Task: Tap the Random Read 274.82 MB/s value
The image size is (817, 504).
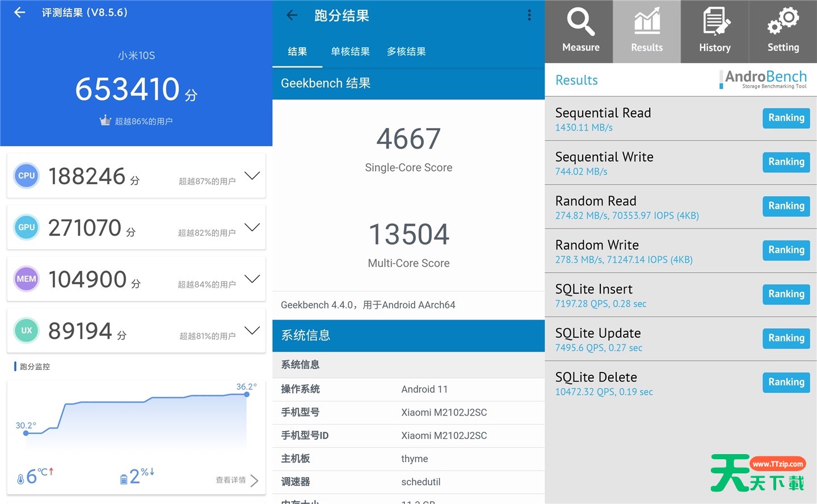Action: point(627,216)
